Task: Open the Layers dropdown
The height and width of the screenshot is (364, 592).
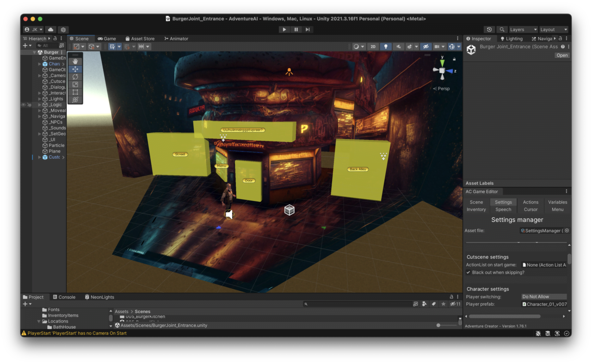Action: pos(523,29)
